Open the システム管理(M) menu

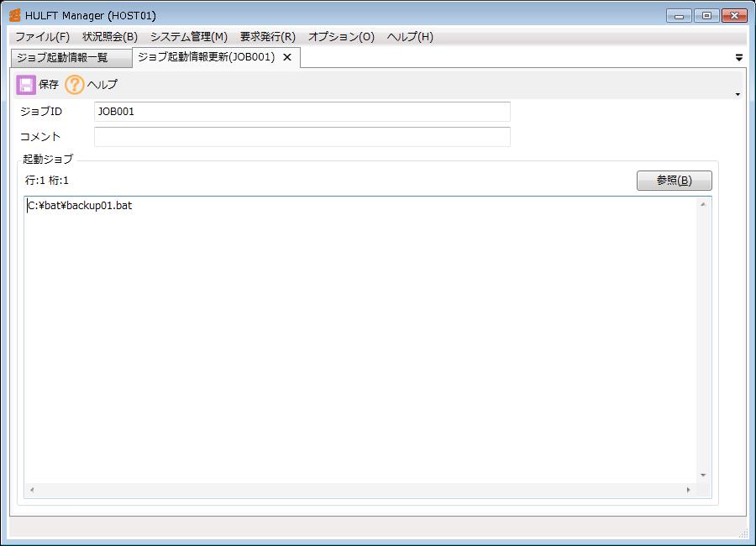[189, 37]
